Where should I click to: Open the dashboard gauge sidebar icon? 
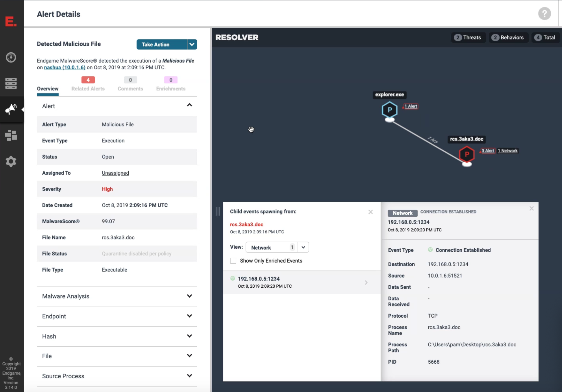pyautogui.click(x=11, y=57)
